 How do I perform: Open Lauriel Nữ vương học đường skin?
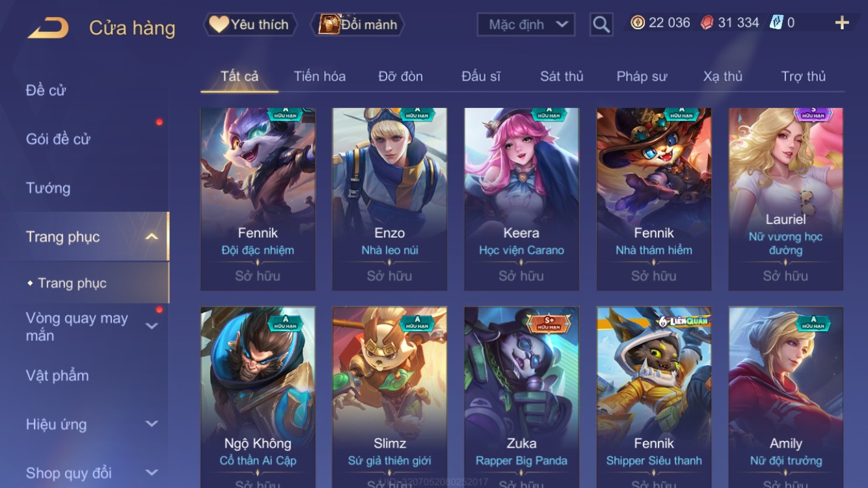click(x=785, y=199)
